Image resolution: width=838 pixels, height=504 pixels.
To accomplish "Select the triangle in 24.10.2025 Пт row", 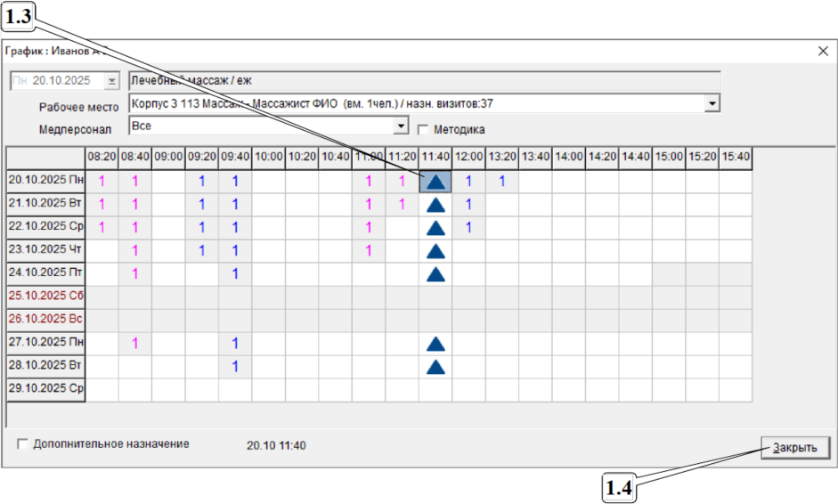I will pyautogui.click(x=435, y=274).
